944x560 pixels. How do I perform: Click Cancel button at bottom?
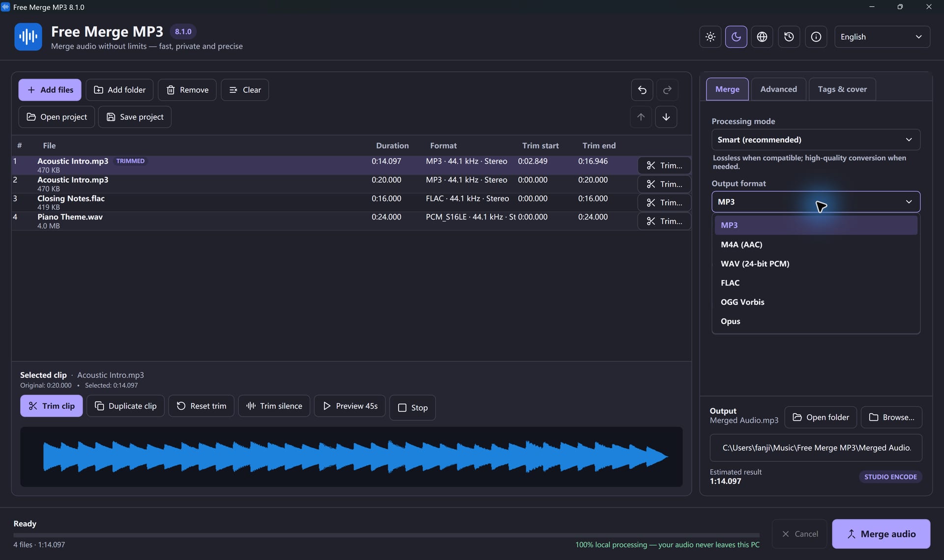[x=800, y=534]
